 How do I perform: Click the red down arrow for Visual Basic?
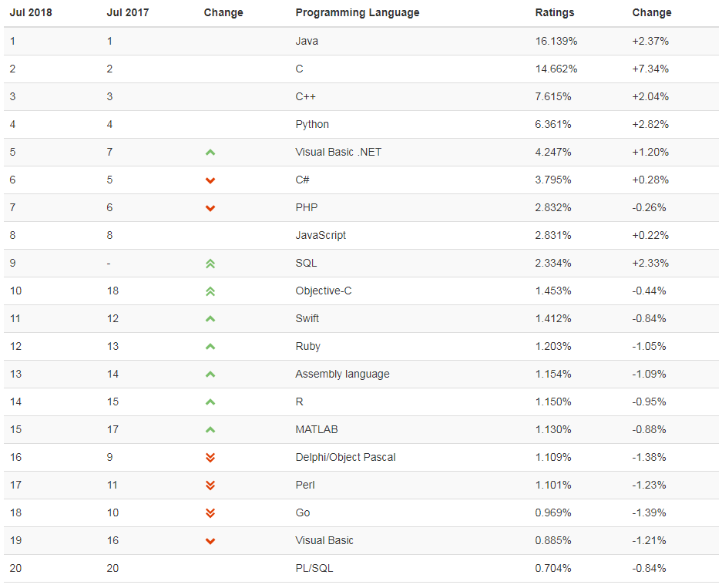click(210, 541)
